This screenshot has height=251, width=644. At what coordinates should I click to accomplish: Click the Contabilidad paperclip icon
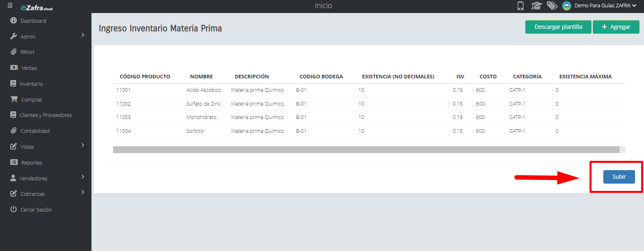(13, 130)
